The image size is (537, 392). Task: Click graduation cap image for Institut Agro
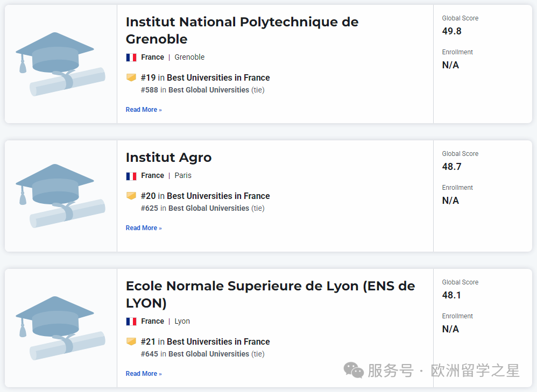60,195
